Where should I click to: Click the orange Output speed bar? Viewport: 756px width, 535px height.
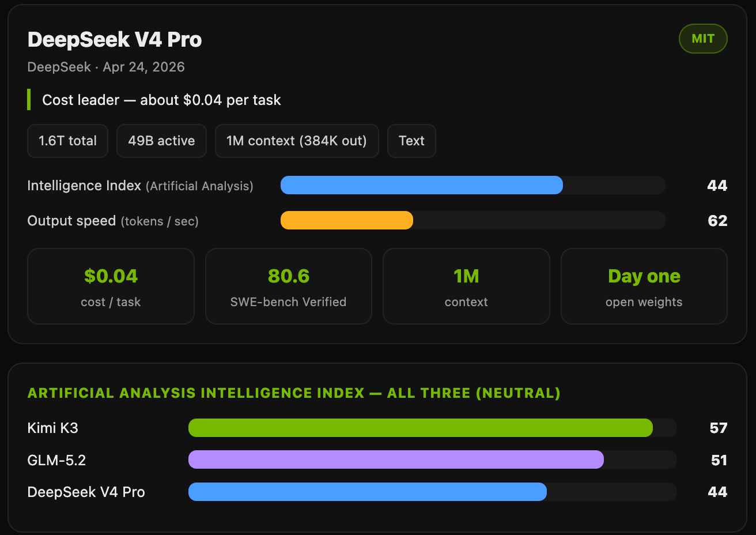347,220
